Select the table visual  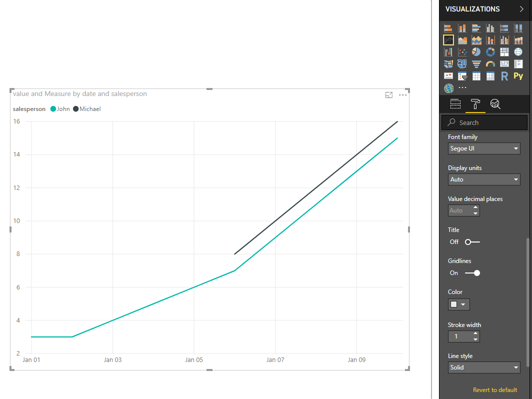(x=476, y=76)
